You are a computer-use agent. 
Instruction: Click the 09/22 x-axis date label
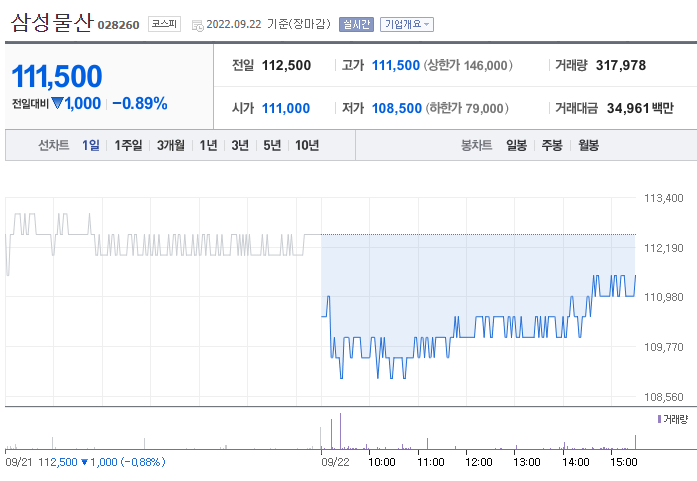336,462
